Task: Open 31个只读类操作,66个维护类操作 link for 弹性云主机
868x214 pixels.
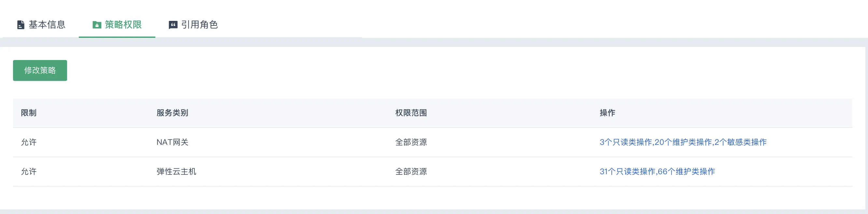Action: (x=657, y=172)
